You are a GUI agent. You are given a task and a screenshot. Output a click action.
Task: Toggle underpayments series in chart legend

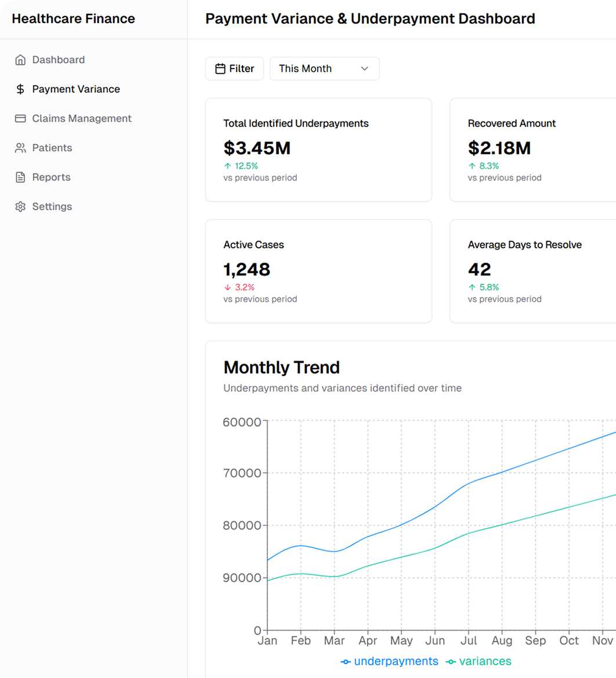(390, 661)
